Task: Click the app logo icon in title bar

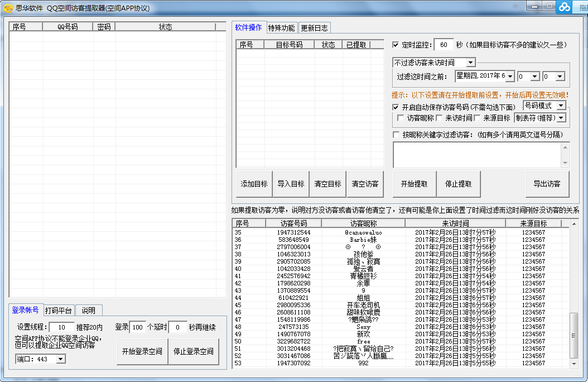Action: click(x=8, y=8)
